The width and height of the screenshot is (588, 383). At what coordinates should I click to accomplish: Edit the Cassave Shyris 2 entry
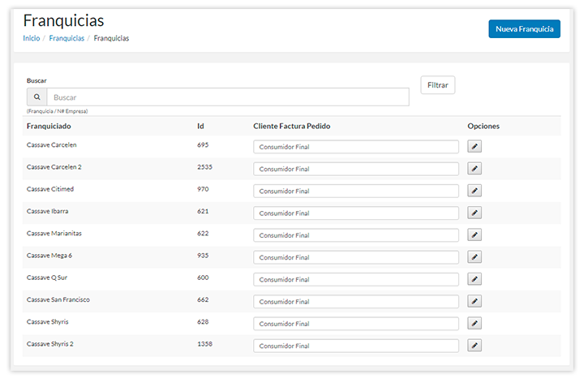475,345
